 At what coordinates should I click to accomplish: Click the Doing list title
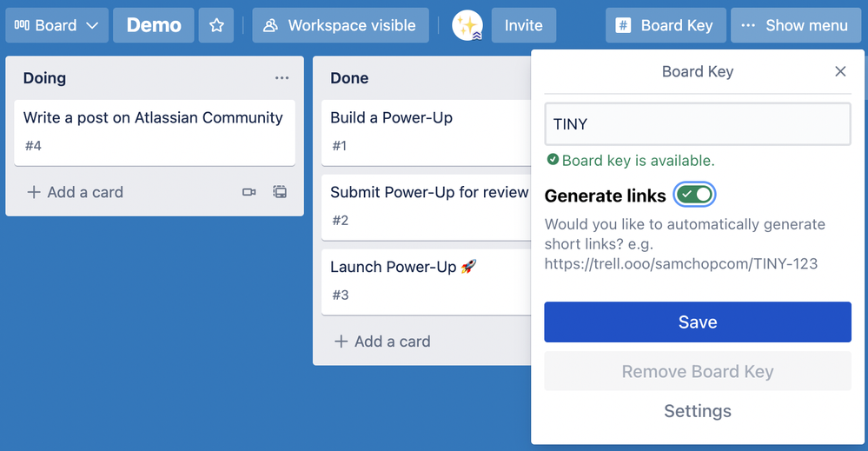point(44,78)
